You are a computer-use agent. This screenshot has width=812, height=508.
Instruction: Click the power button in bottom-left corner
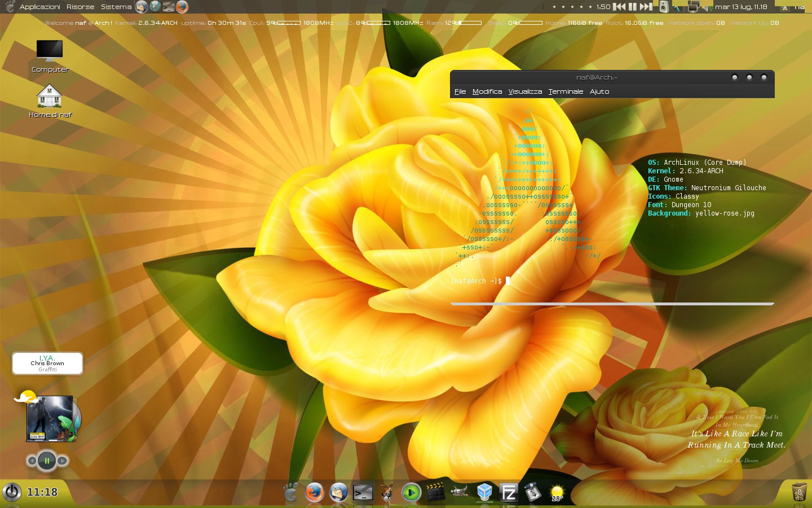pos(12,492)
